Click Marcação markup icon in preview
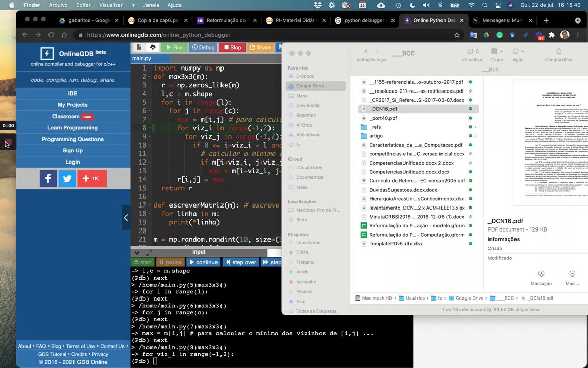Viewport: 588px width, 368px height. 541,274
